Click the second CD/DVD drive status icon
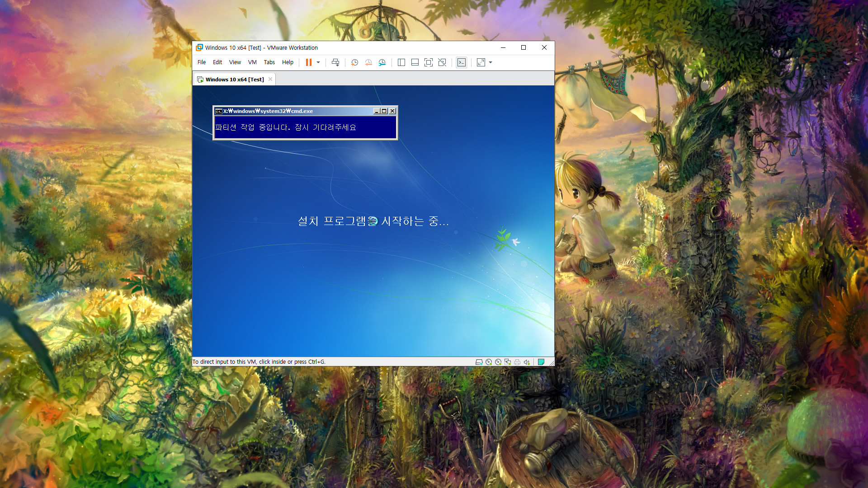Image resolution: width=868 pixels, height=488 pixels. pyautogui.click(x=498, y=362)
